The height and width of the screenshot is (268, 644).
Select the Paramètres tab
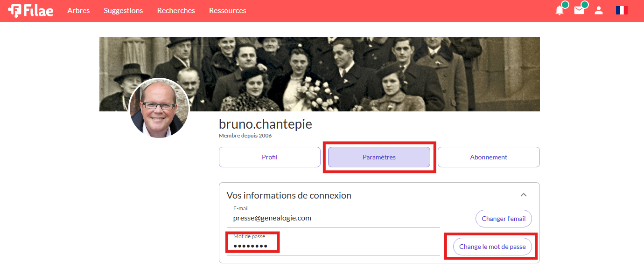point(379,157)
